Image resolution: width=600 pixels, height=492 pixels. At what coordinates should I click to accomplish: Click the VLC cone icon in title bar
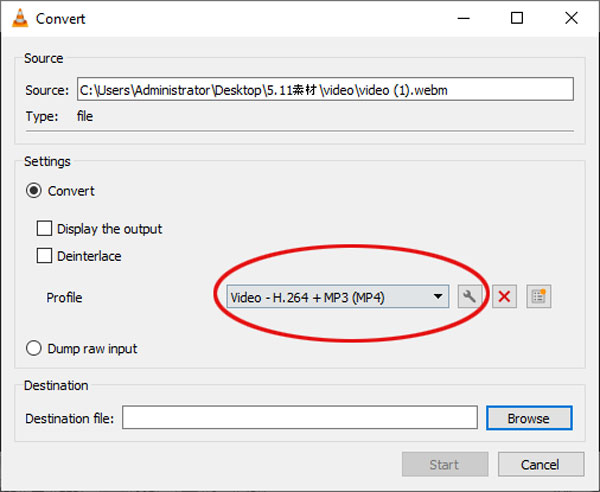pyautogui.click(x=20, y=18)
